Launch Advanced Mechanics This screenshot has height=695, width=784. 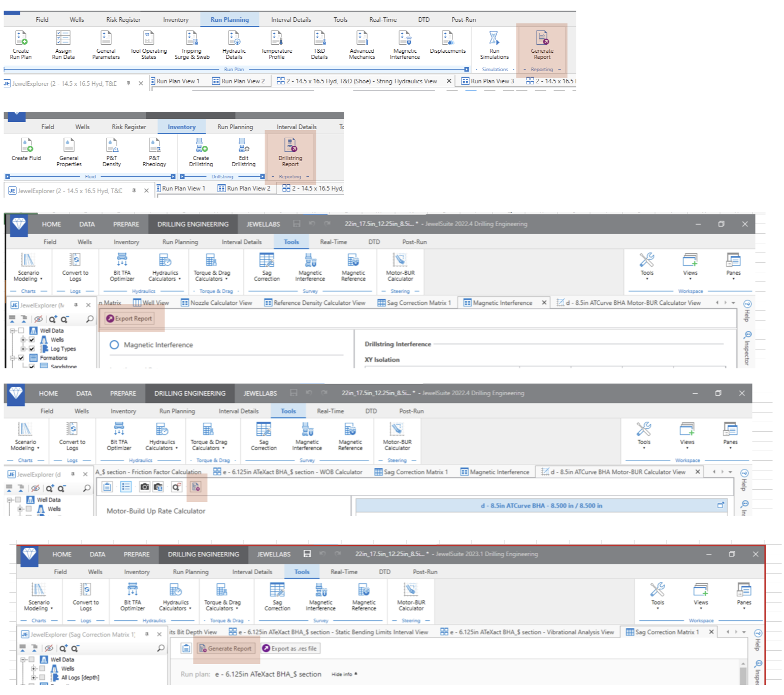click(362, 45)
